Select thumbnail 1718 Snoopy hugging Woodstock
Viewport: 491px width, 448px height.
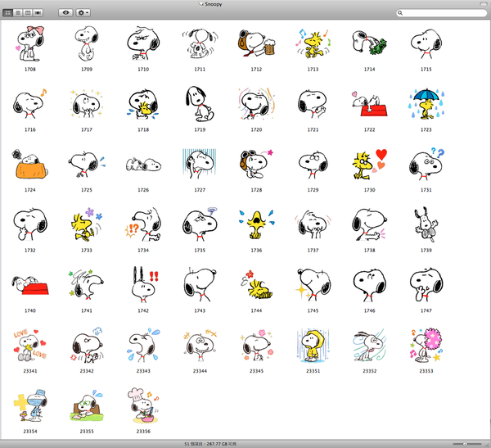(x=143, y=104)
